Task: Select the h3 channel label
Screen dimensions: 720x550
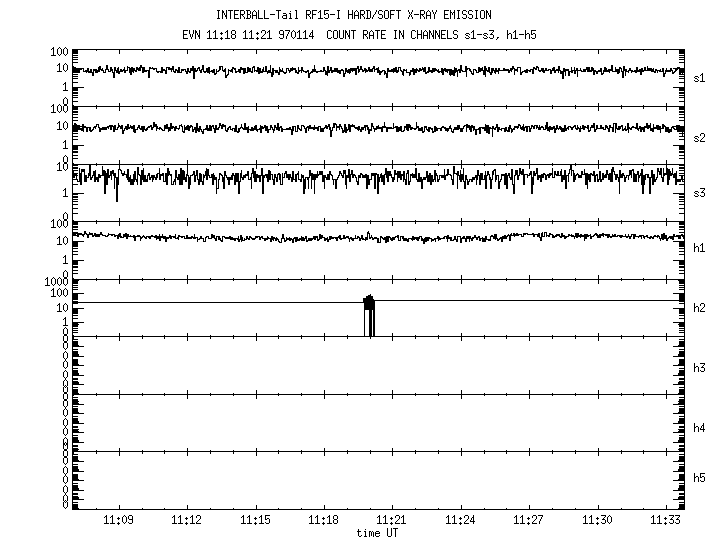Action: (x=699, y=367)
